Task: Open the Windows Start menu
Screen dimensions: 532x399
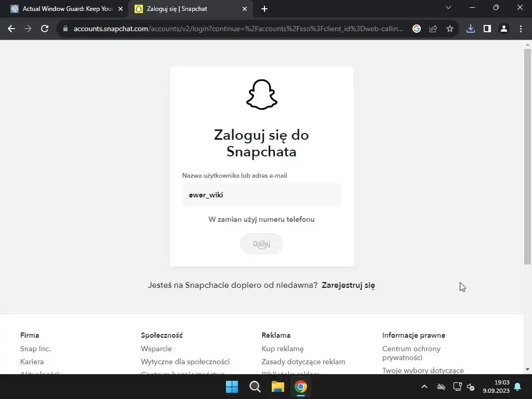Action: point(232,387)
